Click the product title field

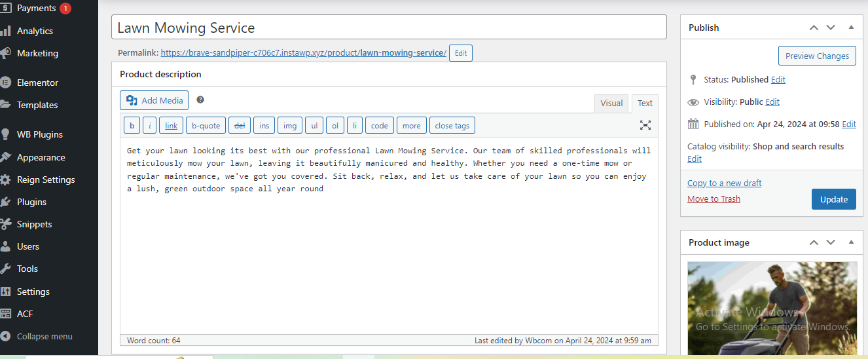(x=389, y=28)
